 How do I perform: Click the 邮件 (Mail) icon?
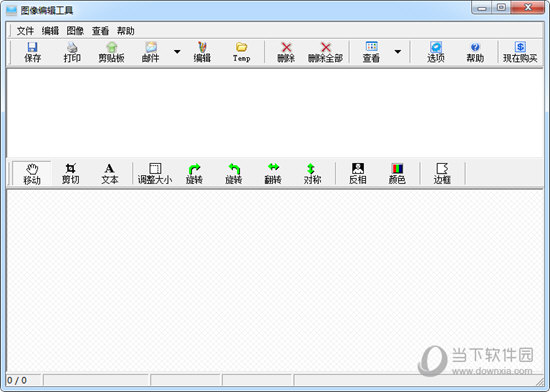click(151, 52)
